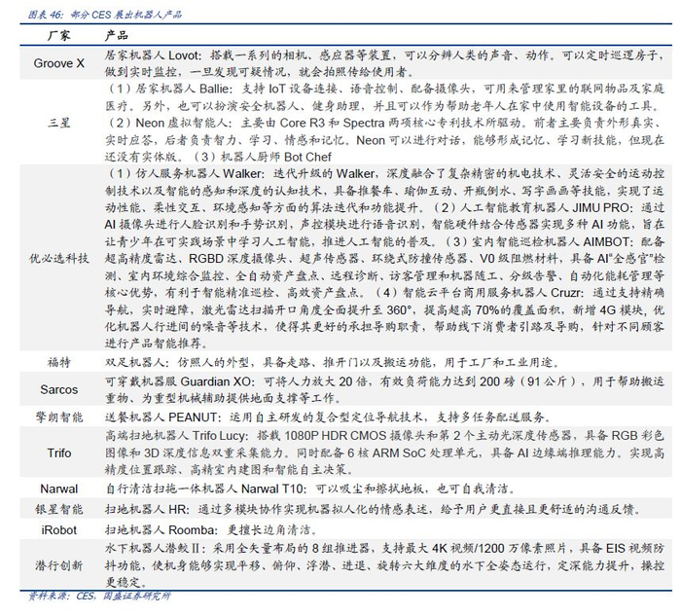Click the 室内智能巡检机器人 AIMBOT text
Viewport: 681px width, 616px height.
click(552, 241)
